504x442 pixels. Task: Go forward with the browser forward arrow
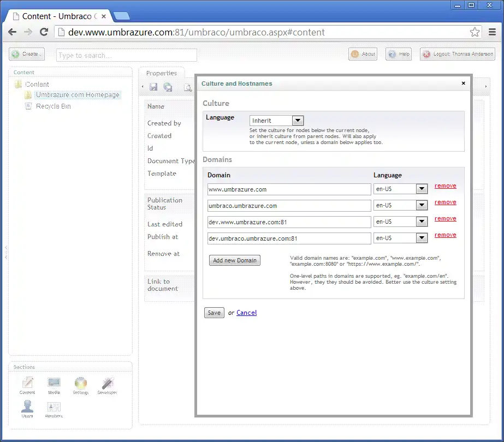28,32
